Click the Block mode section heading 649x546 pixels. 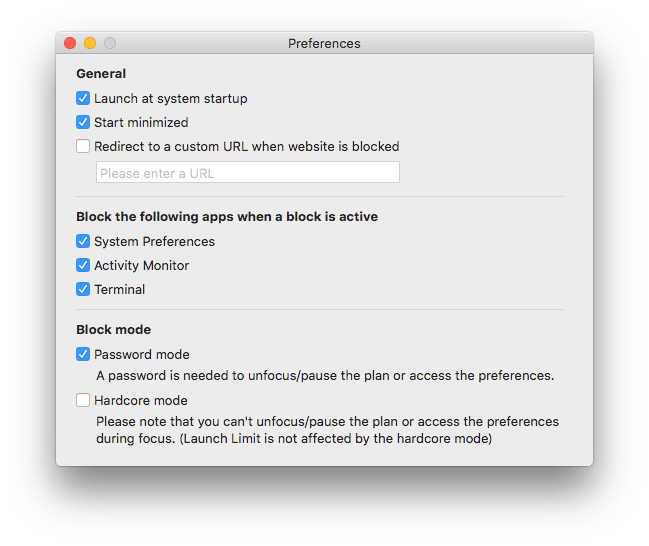[x=113, y=330]
